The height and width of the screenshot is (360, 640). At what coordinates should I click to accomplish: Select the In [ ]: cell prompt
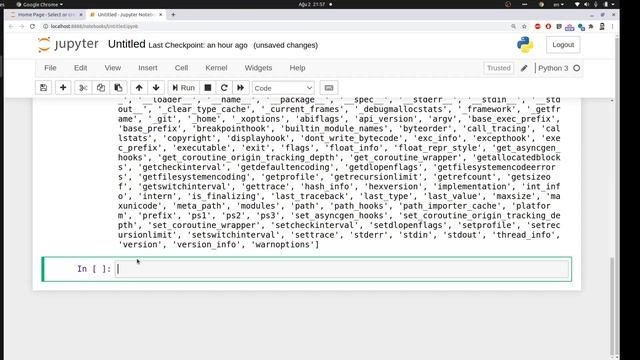pos(94,269)
